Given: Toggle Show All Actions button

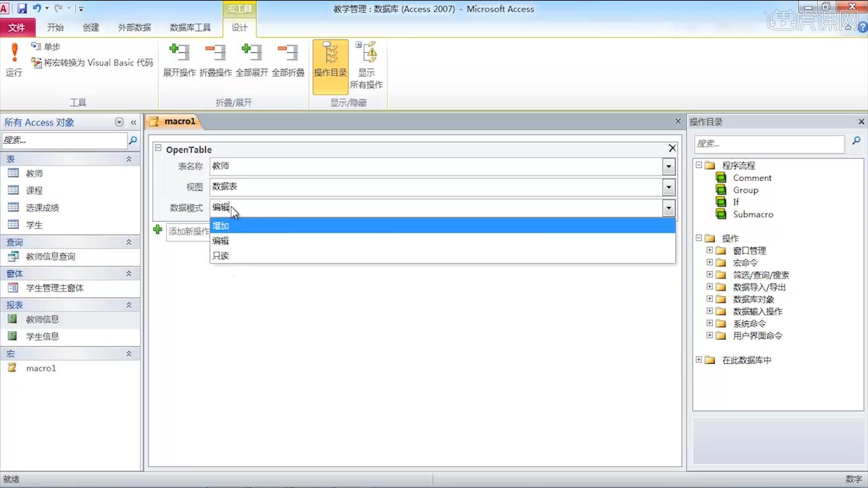Looking at the screenshot, I should [x=366, y=65].
